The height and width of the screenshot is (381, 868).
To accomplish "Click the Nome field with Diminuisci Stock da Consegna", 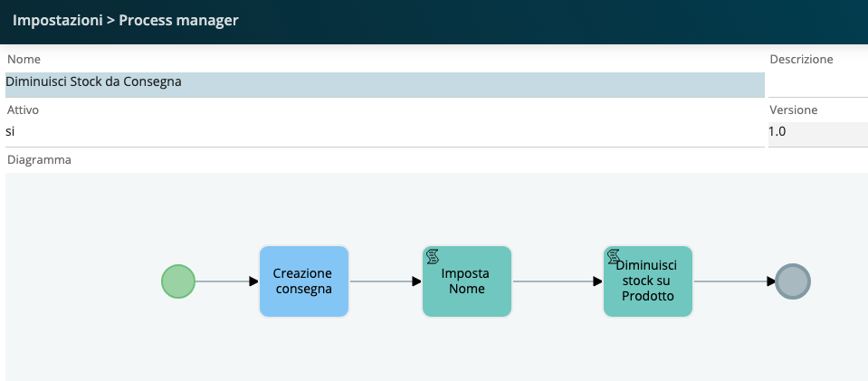I will point(385,85).
